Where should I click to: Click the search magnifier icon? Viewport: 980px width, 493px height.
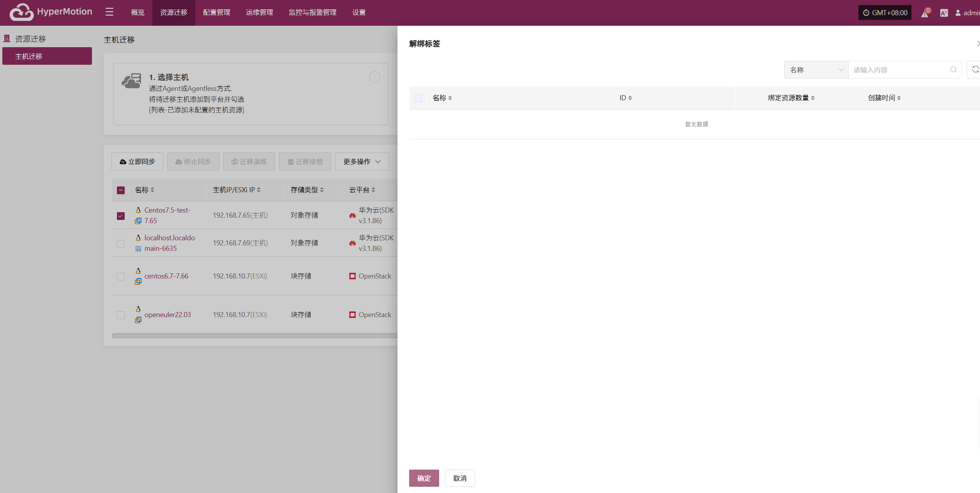point(953,70)
